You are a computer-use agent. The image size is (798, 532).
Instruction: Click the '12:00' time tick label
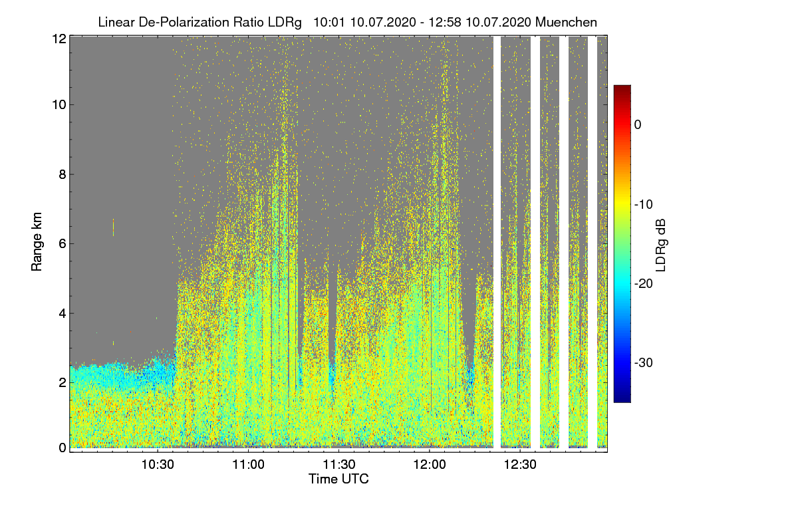pos(430,464)
